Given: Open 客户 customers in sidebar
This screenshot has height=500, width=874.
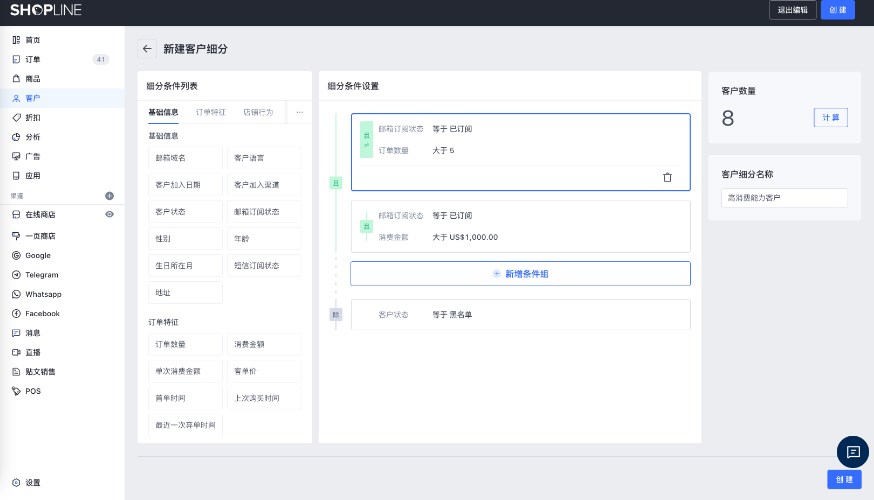Looking at the screenshot, I should click(x=32, y=98).
